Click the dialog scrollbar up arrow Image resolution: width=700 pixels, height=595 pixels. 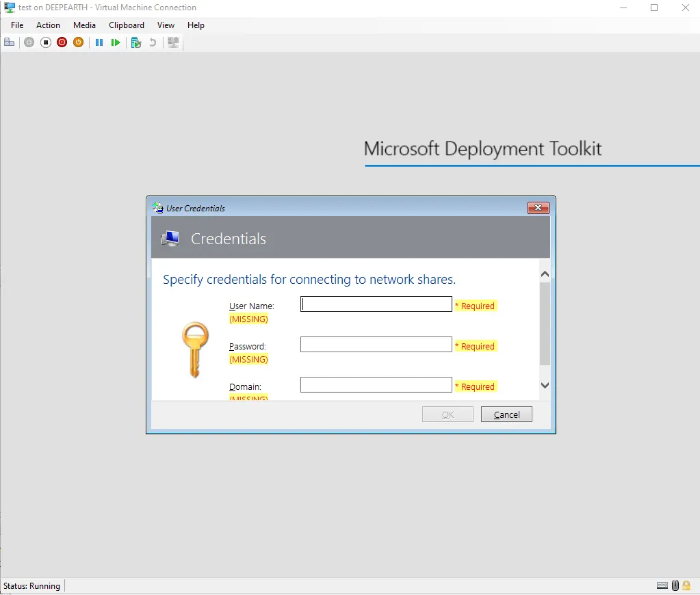(545, 274)
